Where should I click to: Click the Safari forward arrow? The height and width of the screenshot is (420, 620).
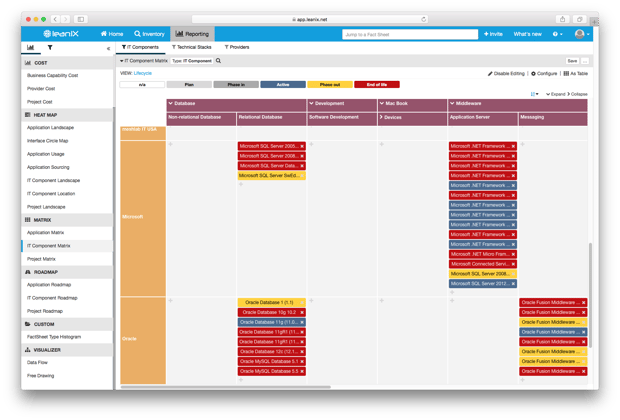[65, 19]
